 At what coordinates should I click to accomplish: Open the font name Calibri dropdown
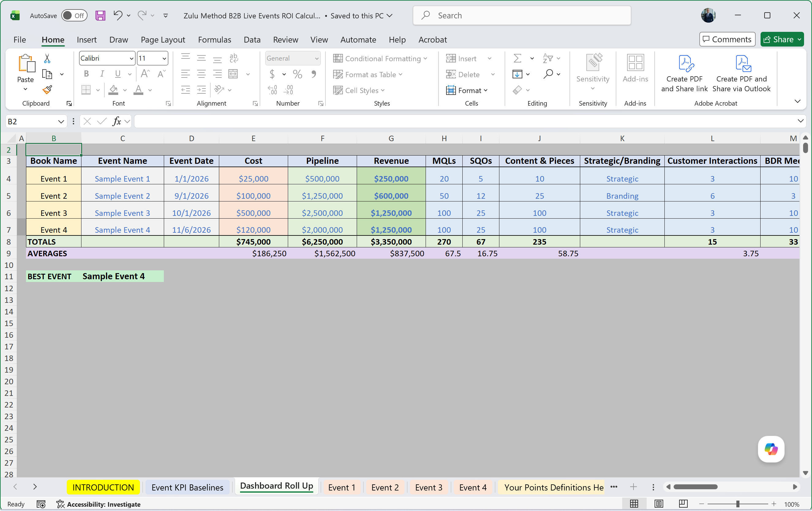[132, 58]
